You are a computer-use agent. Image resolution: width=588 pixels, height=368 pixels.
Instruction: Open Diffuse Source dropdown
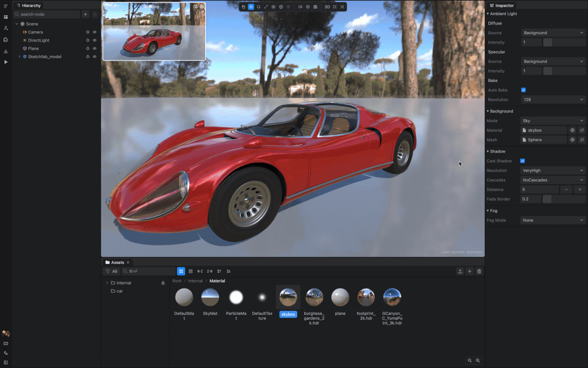click(x=554, y=33)
